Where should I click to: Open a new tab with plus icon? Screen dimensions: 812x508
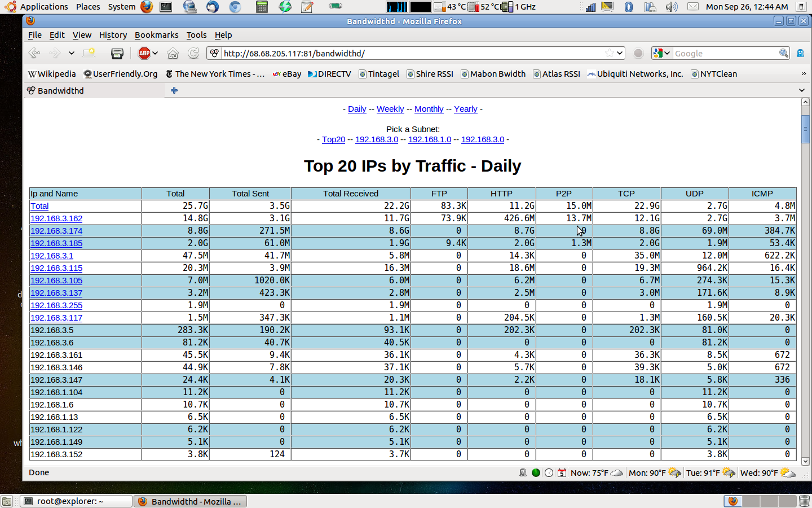(174, 90)
